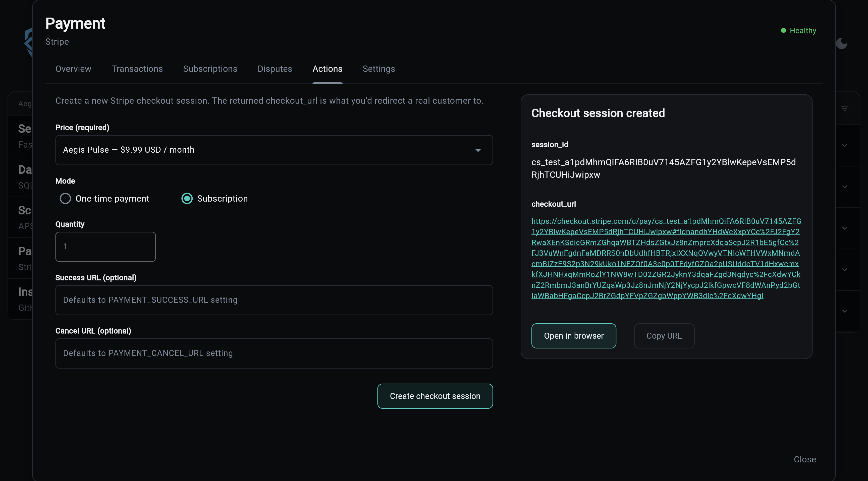Expand the first row chevron on right
Image resolution: width=868 pixels, height=481 pixels.
[844, 146]
